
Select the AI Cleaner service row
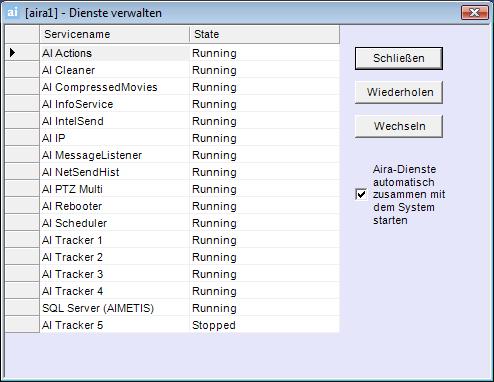[189, 70]
